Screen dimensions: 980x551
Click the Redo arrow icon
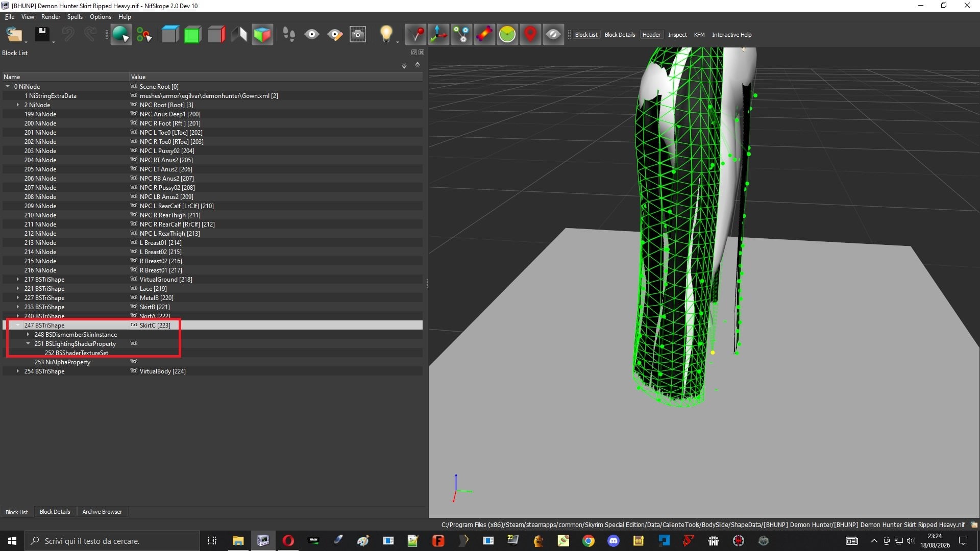(90, 35)
